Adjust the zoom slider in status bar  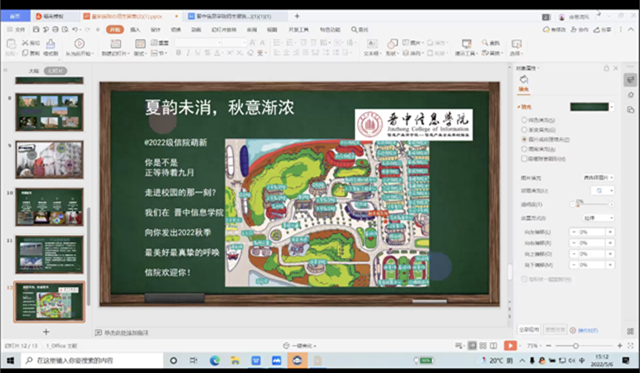576,346
